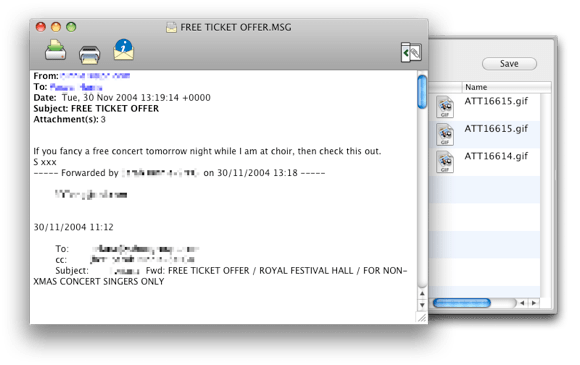The image size is (580, 365).
Task: Click the message scroll up arrow
Action: pos(422,294)
